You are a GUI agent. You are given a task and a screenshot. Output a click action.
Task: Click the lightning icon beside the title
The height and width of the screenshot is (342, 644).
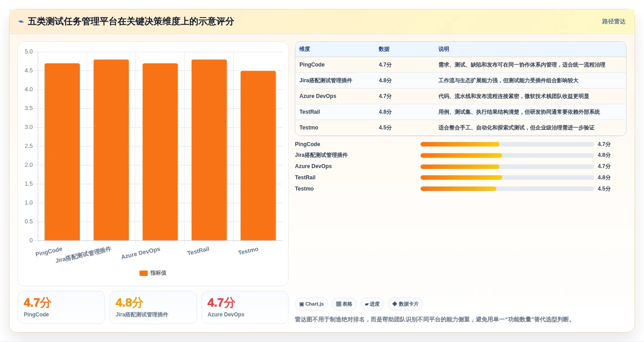21,22
